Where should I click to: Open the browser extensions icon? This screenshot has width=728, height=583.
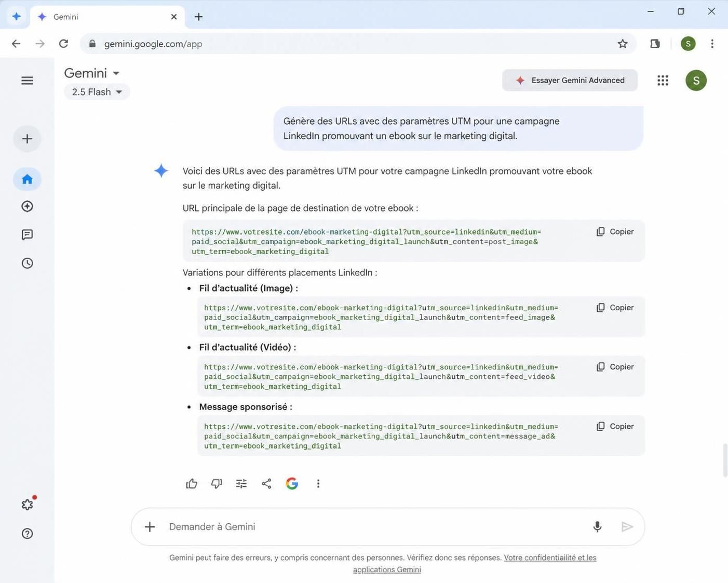click(655, 44)
